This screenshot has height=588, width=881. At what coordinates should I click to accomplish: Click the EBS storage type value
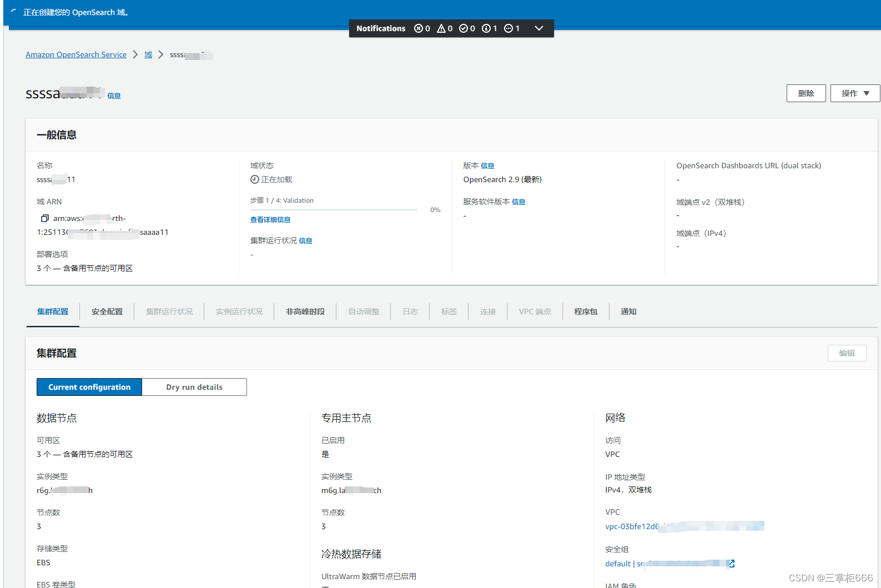coord(43,562)
